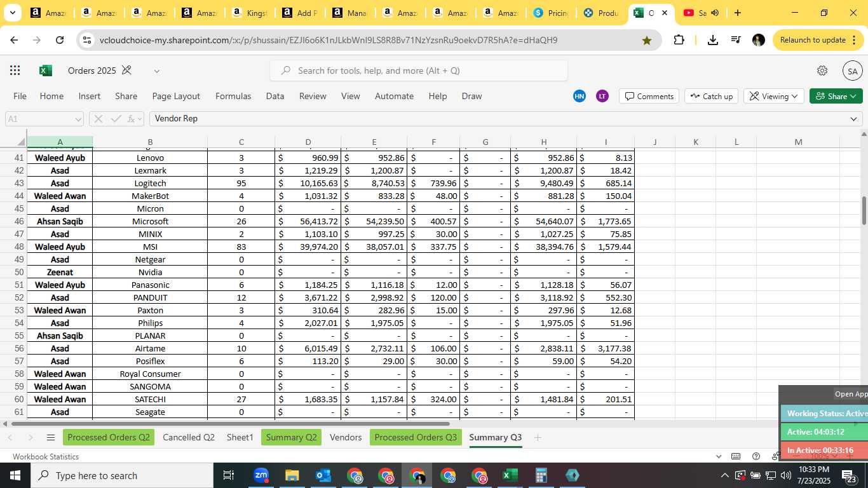The height and width of the screenshot is (488, 868).
Task: Open Calculator from the taskbar
Action: [x=541, y=475]
